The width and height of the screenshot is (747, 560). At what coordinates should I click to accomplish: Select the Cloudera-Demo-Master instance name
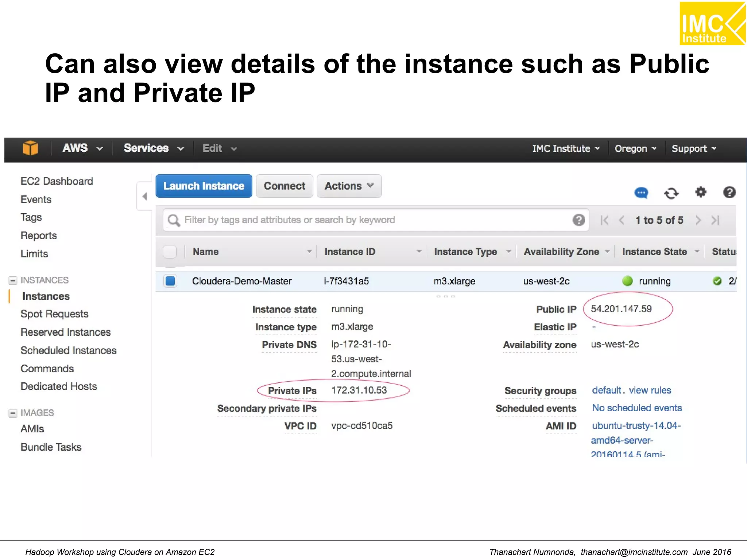(242, 281)
